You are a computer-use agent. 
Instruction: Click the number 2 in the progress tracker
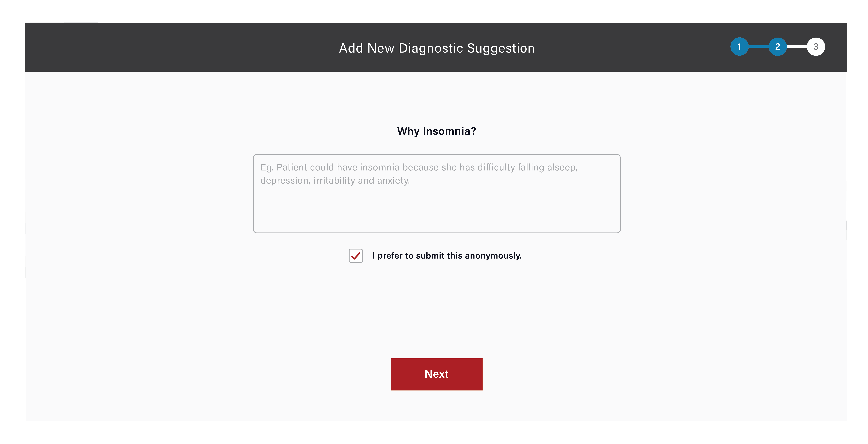point(777,46)
